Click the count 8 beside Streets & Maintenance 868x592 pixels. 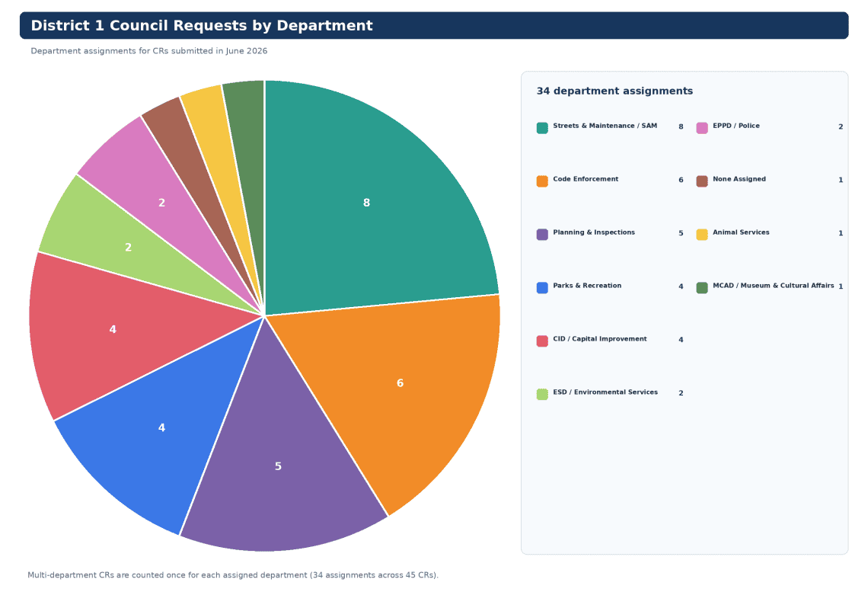(x=681, y=126)
